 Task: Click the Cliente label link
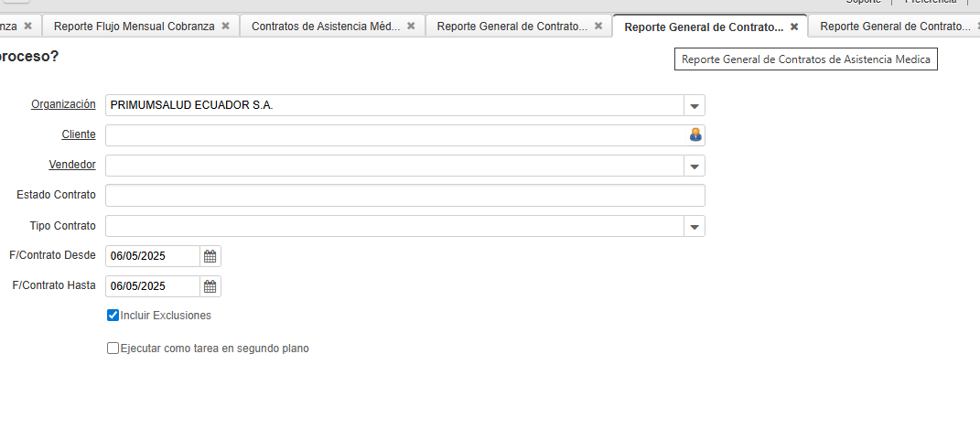tap(78, 134)
